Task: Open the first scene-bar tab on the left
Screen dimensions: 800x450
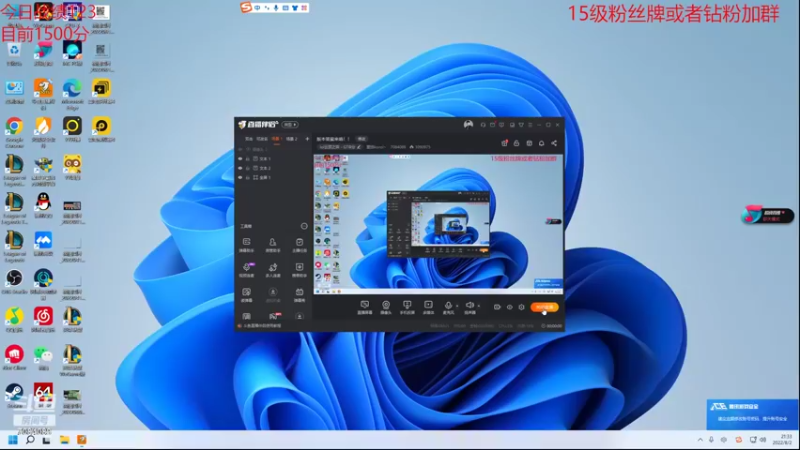Action: tap(248, 139)
